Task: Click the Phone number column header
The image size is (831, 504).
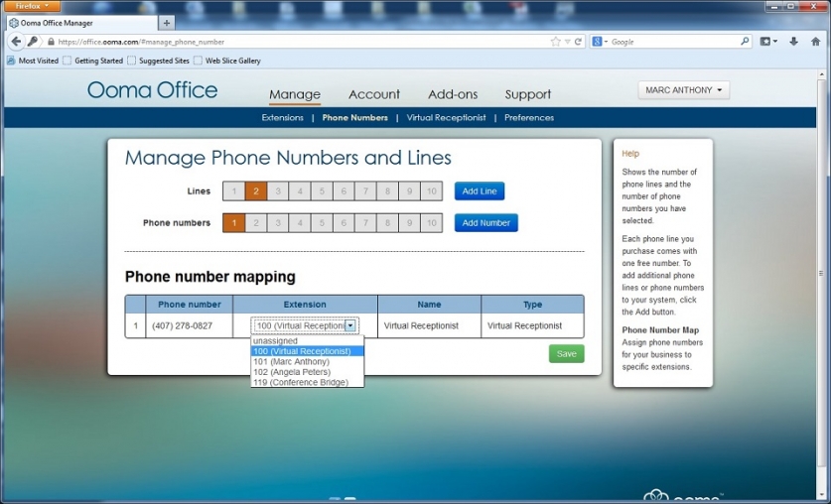Action: click(190, 305)
